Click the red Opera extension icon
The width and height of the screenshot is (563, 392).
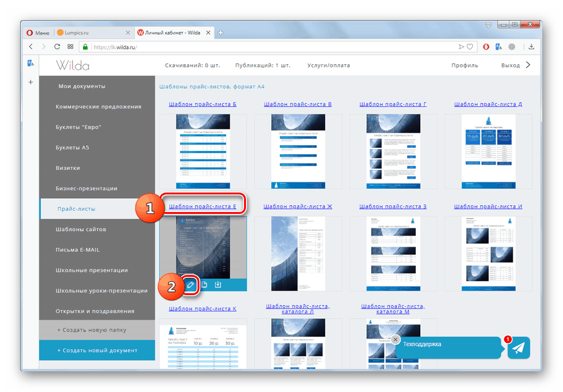click(x=486, y=47)
